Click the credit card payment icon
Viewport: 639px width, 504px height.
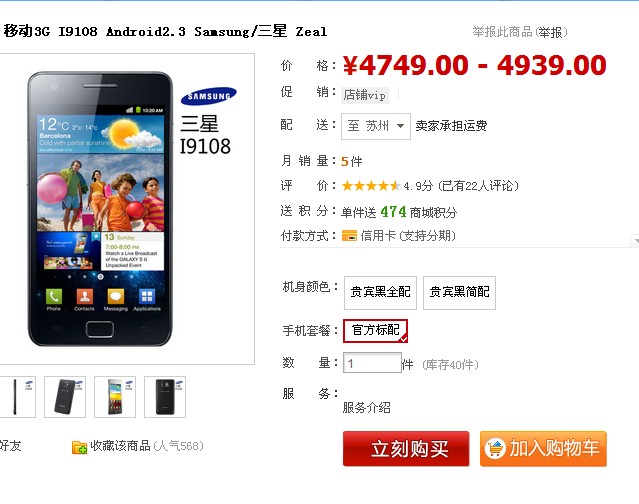(349, 235)
